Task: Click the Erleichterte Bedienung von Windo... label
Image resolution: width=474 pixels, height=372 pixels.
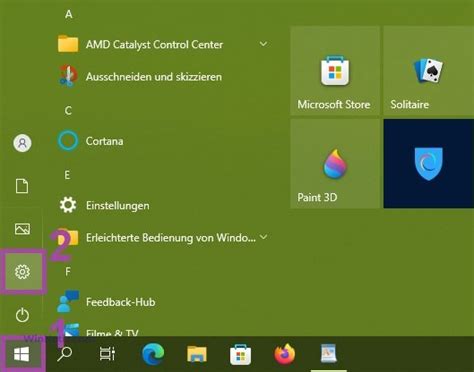Action: 171,238
